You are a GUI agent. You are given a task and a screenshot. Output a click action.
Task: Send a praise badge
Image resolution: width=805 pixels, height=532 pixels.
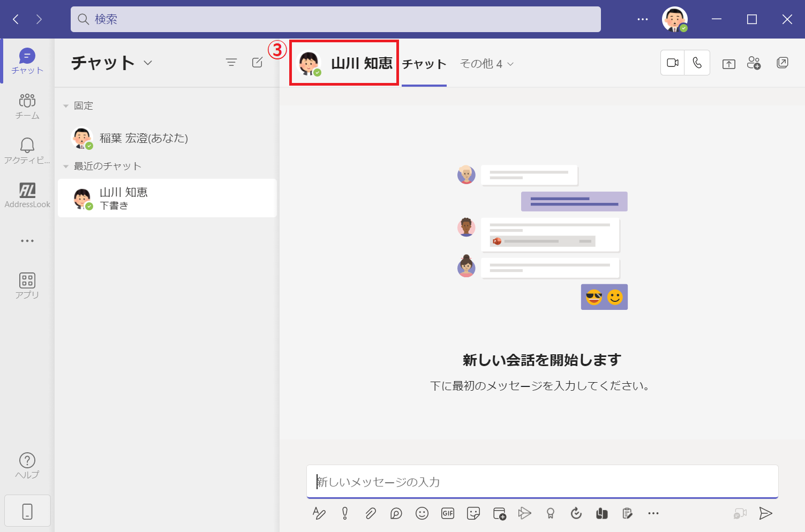[550, 513]
